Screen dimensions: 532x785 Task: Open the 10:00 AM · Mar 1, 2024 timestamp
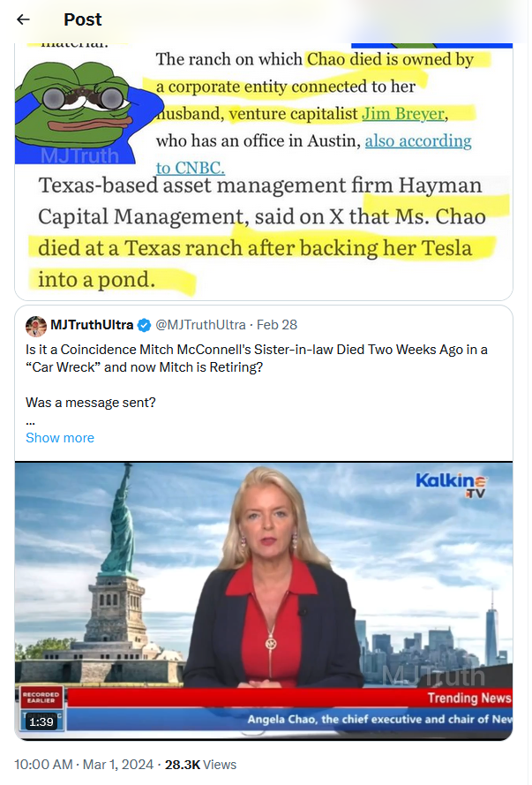(84, 765)
